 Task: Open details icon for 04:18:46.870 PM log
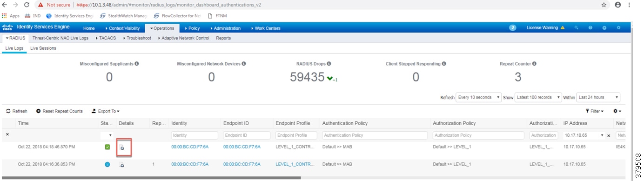click(121, 147)
